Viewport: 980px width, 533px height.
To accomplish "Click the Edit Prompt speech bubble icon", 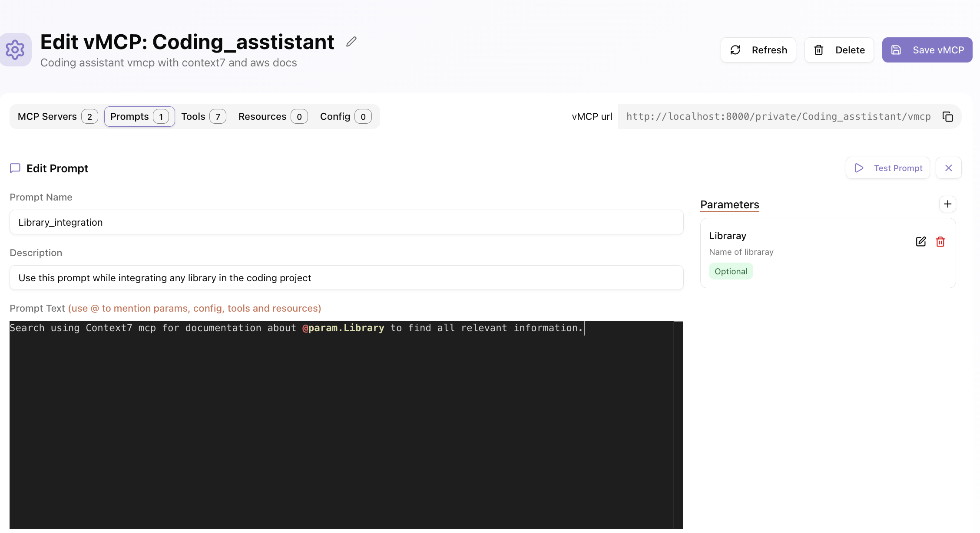I will (x=15, y=168).
